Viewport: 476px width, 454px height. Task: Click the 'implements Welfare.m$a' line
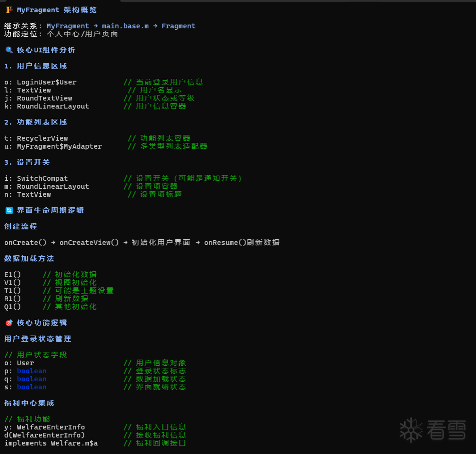51,443
